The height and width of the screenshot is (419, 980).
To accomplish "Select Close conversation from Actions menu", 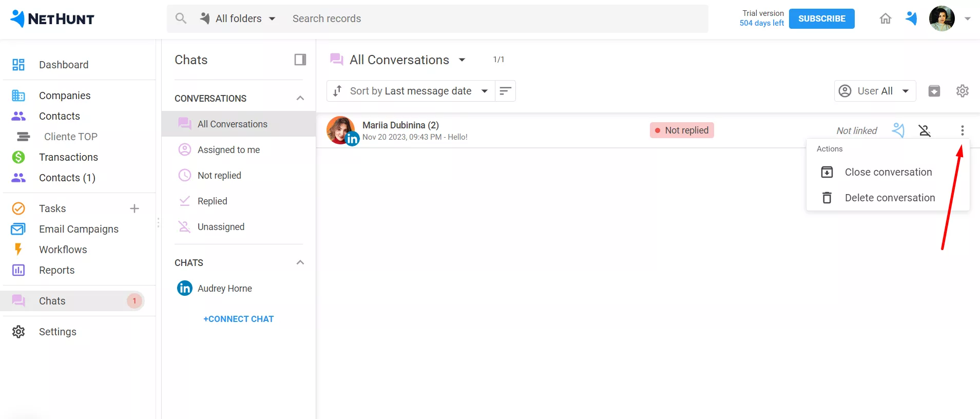I will point(888,172).
